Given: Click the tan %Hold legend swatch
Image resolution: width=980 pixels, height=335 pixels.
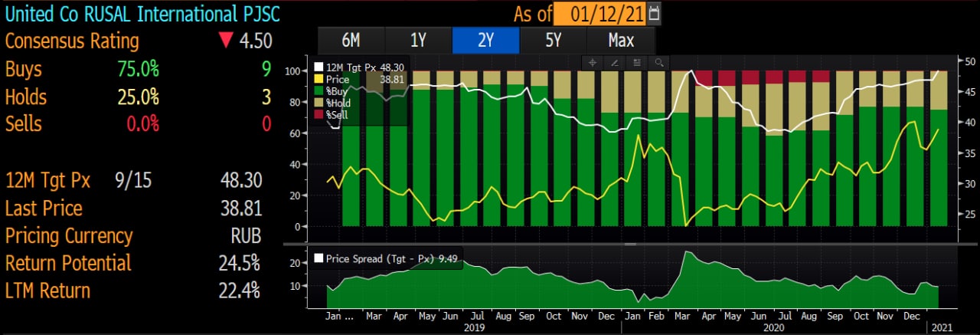Looking at the screenshot, I should click(319, 102).
